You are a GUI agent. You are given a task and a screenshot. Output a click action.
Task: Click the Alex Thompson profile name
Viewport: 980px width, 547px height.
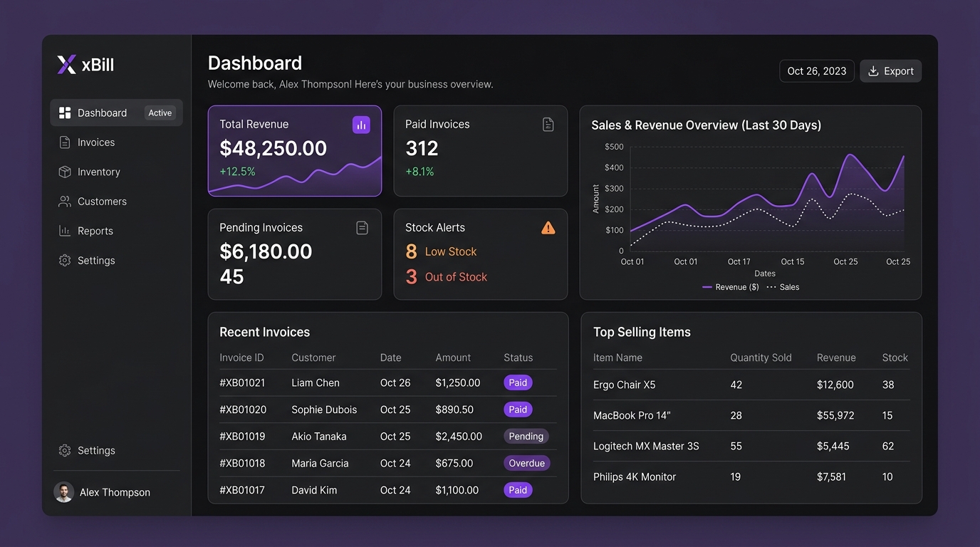tap(115, 492)
